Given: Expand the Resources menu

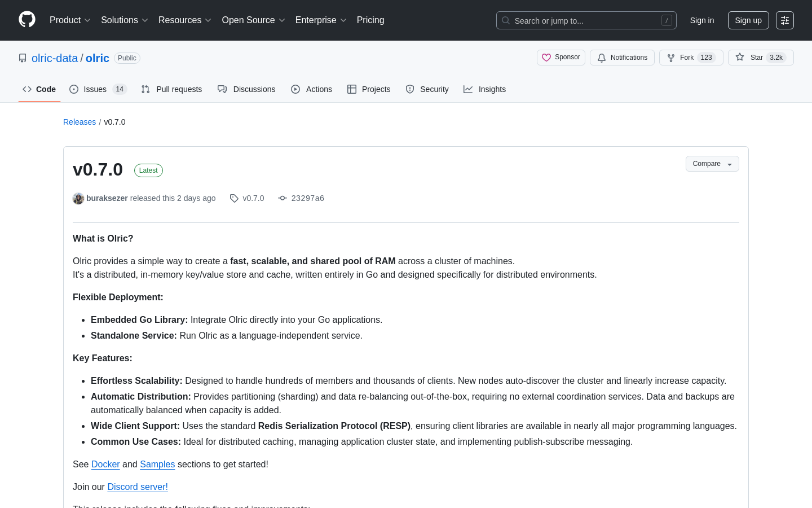Looking at the screenshot, I should [185, 20].
